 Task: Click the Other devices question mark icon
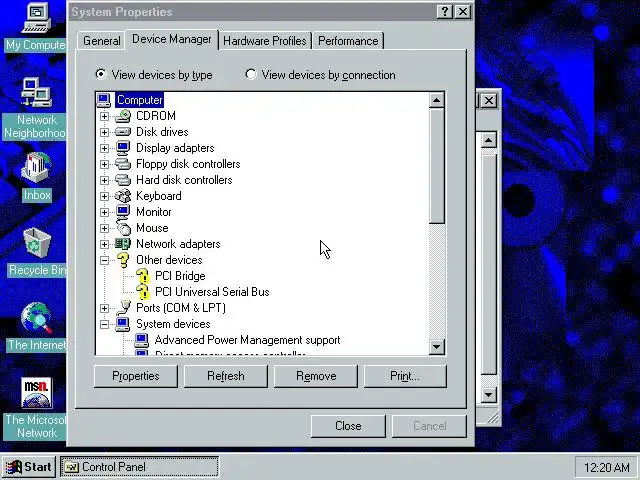(x=123, y=260)
